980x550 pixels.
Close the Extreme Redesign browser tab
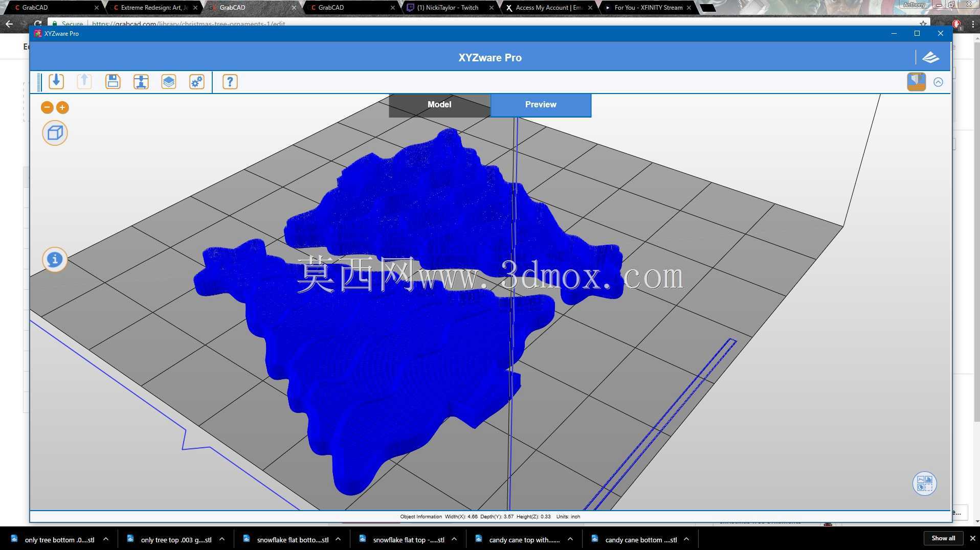pos(195,8)
